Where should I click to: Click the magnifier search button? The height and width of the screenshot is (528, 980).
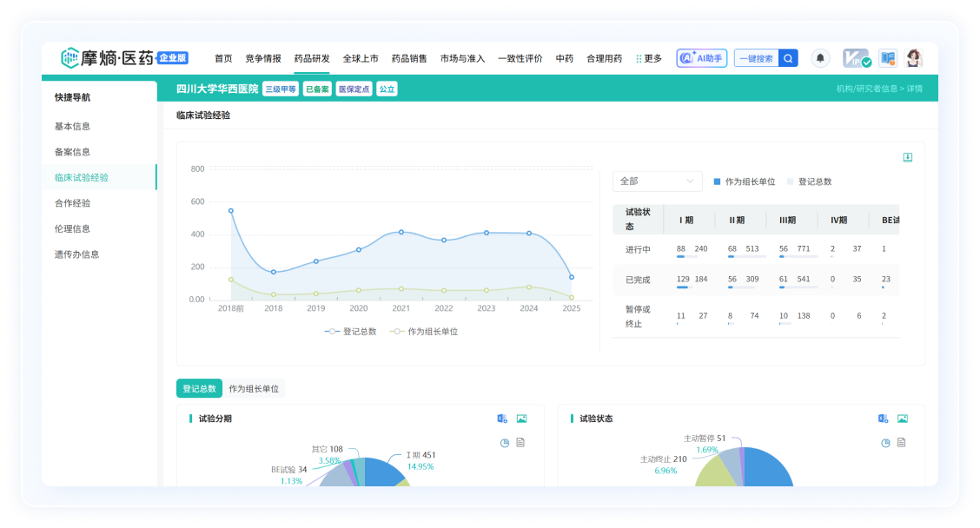[788, 58]
